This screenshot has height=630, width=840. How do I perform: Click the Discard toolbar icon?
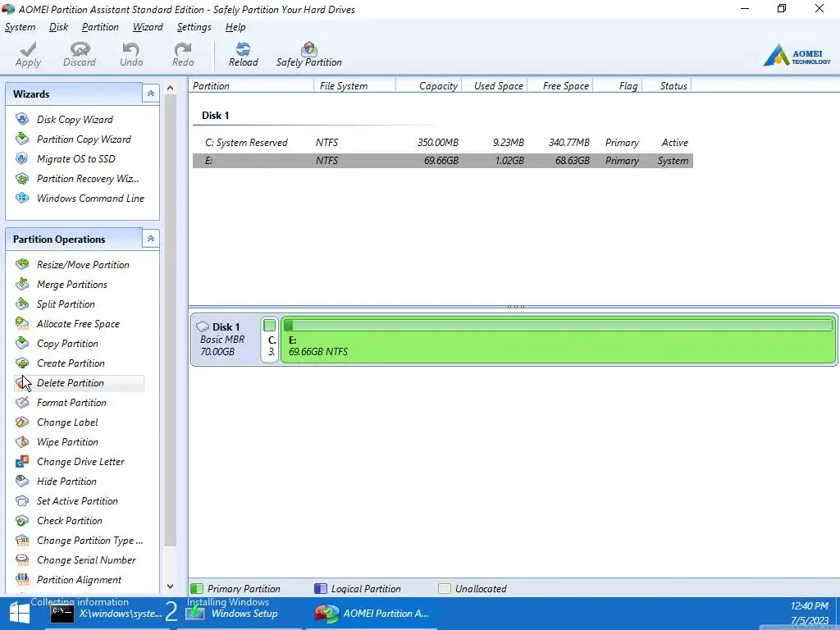tap(80, 49)
